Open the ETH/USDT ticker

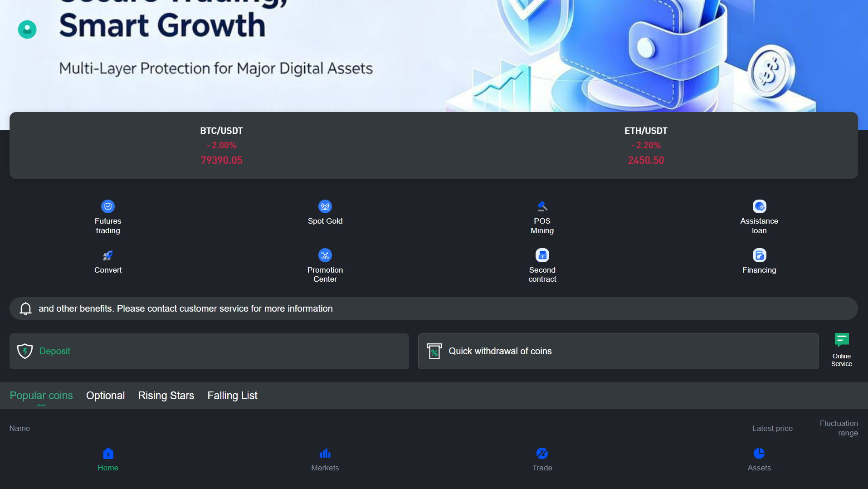tap(646, 146)
